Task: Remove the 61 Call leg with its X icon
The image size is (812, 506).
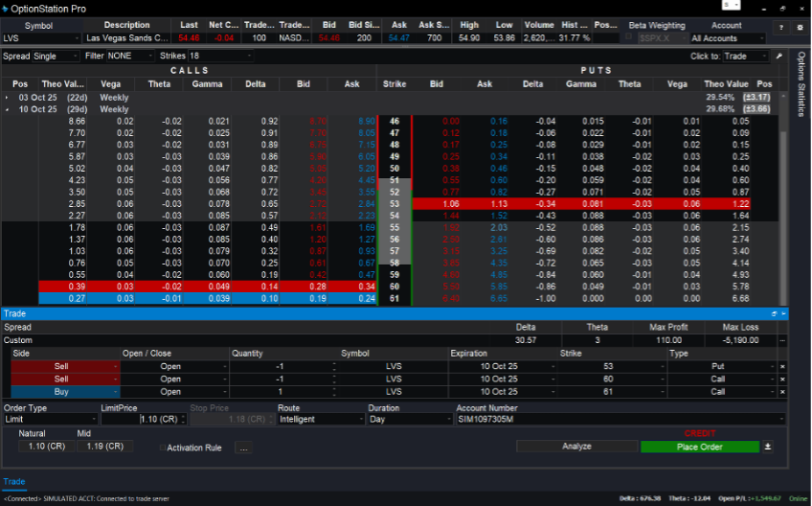Action: (x=781, y=392)
